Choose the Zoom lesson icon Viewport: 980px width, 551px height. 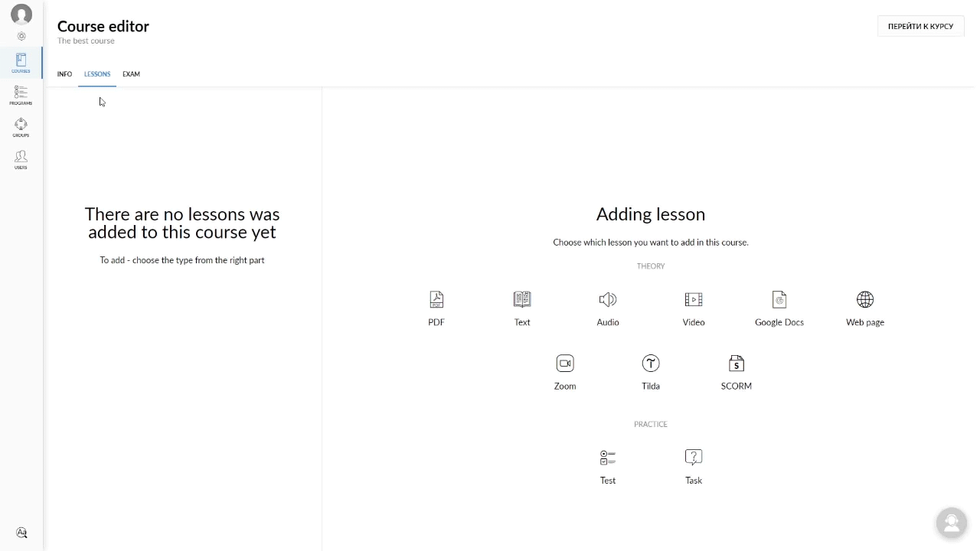[565, 364]
